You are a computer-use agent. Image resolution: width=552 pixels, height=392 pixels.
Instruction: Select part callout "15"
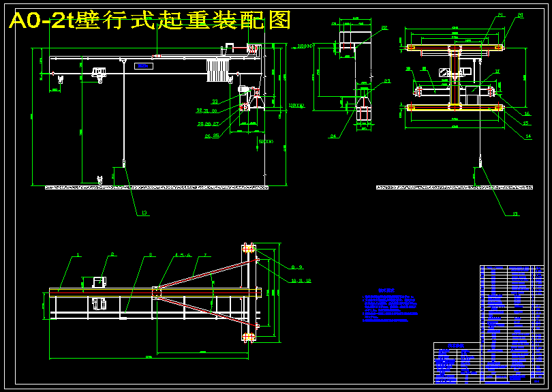point(525,123)
